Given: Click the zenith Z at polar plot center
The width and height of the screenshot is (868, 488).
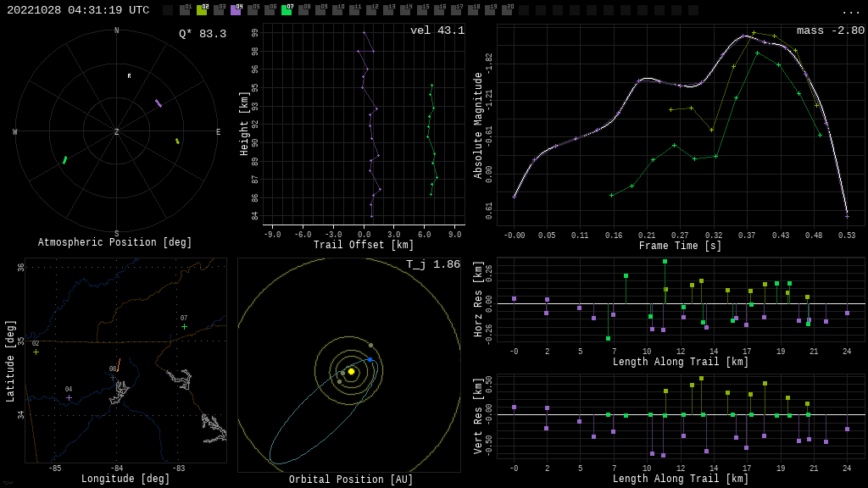Looking at the screenshot, I should point(116,132).
